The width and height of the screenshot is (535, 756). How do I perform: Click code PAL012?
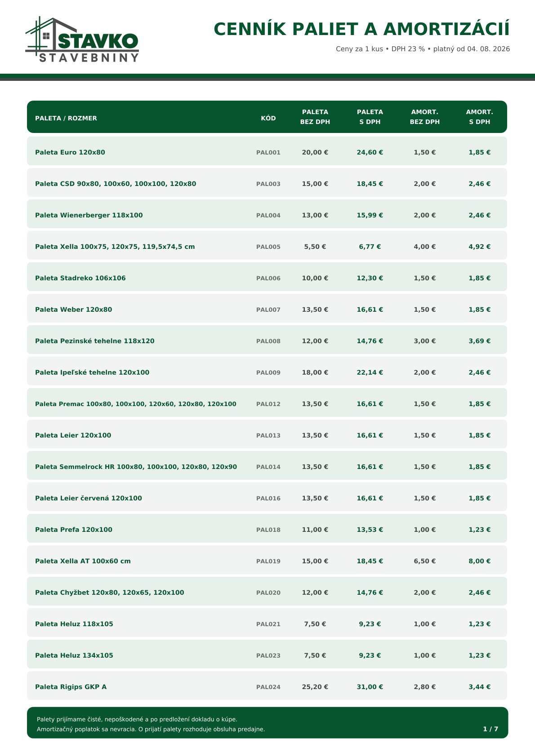[268, 404]
